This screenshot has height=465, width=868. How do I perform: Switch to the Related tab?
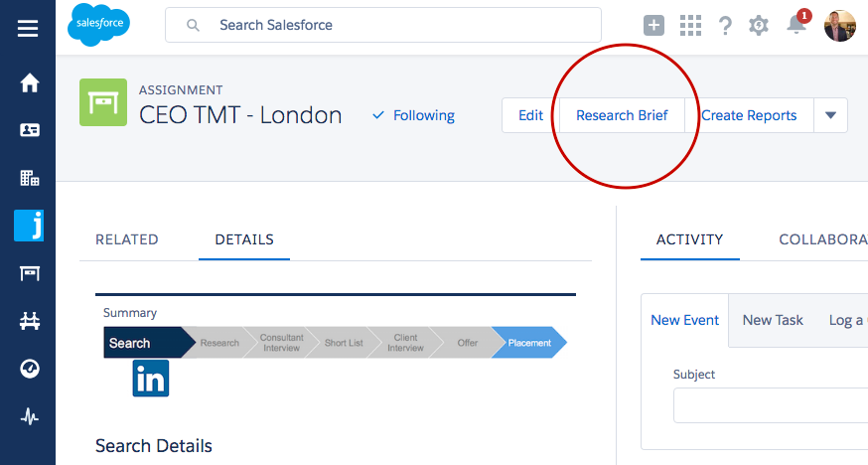[x=127, y=239]
